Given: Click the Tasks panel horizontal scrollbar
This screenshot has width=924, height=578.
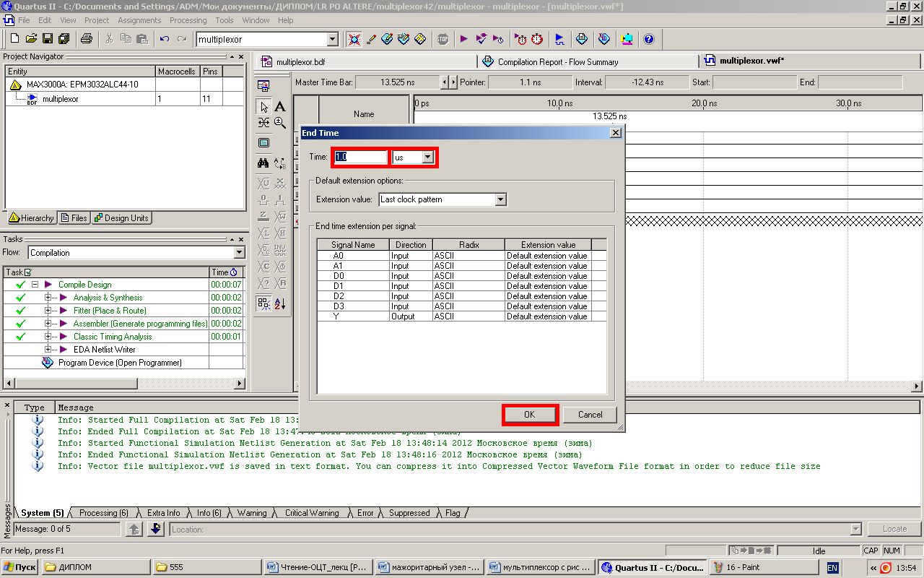Looking at the screenshot, I should pyautogui.click(x=124, y=383).
